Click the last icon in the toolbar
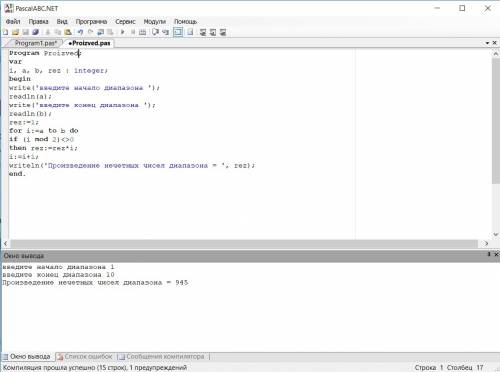500x372 pixels. click(223, 32)
